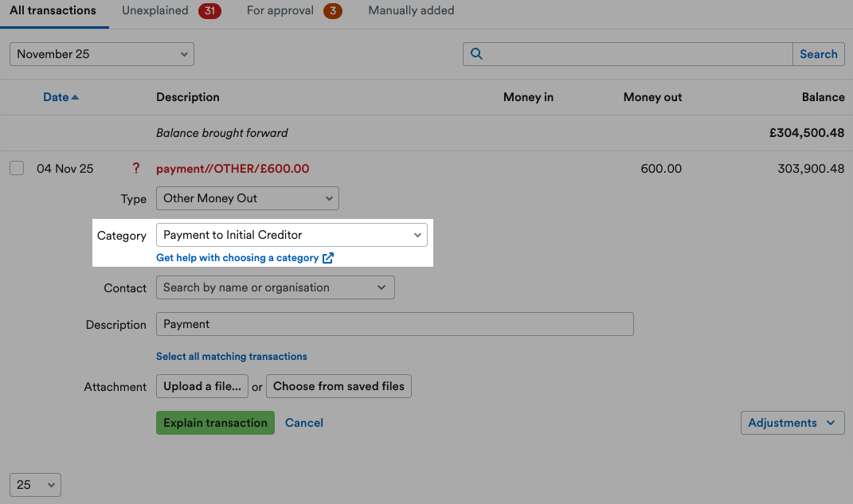Click the Money in column header
This screenshot has height=504, width=853.
(x=528, y=97)
